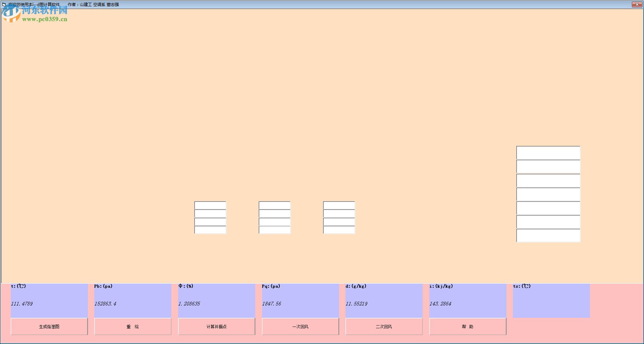The height and width of the screenshot is (344, 644).
Task: Click the bottom field in the left four-field group
Action: [210, 230]
